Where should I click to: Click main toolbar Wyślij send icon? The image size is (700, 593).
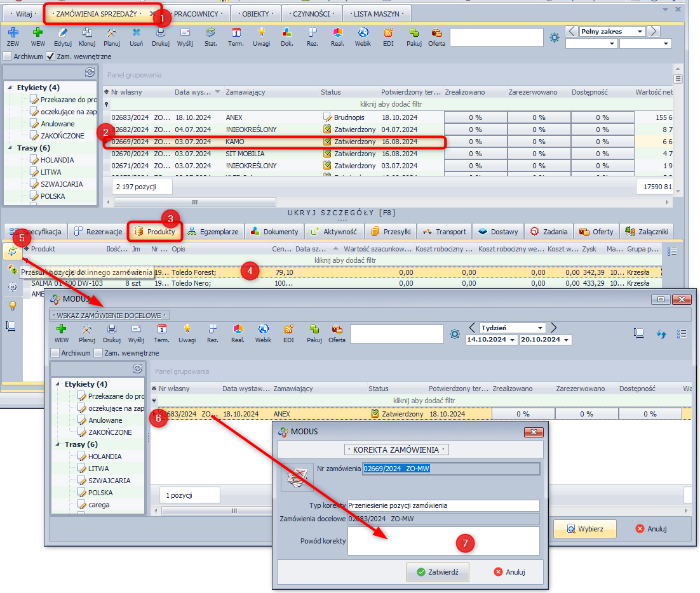click(x=185, y=32)
